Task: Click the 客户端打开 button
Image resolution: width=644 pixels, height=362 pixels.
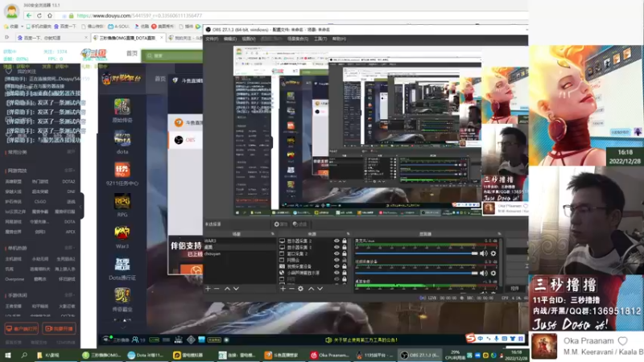Action: point(22,329)
